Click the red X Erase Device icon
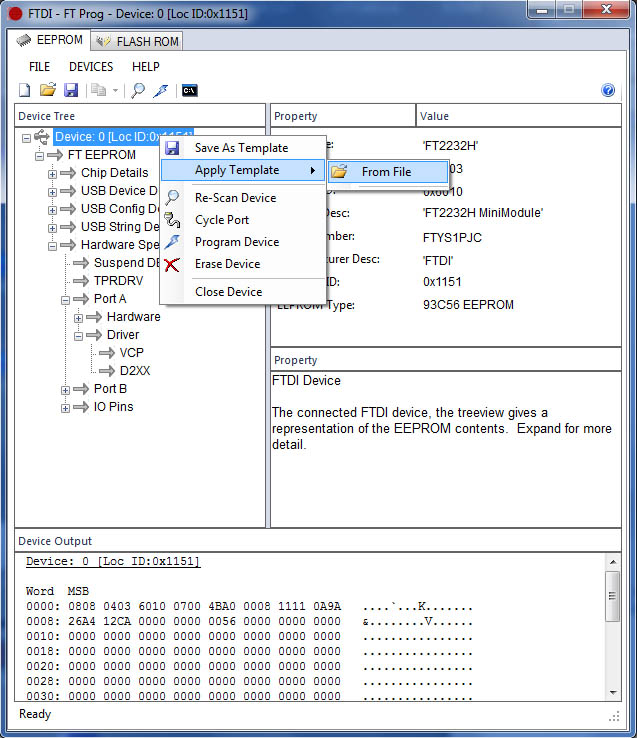This screenshot has width=637, height=738. click(172, 264)
